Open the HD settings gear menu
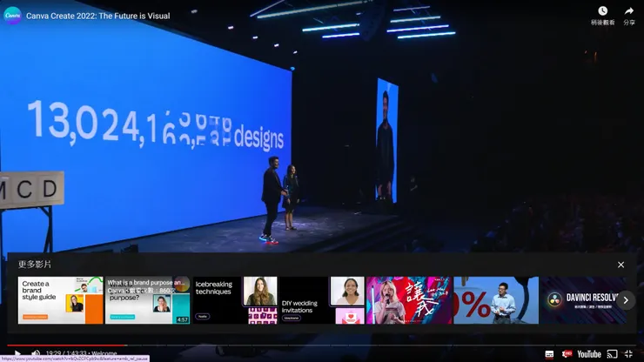Image resolution: width=644 pixels, height=362 pixels. (567, 354)
